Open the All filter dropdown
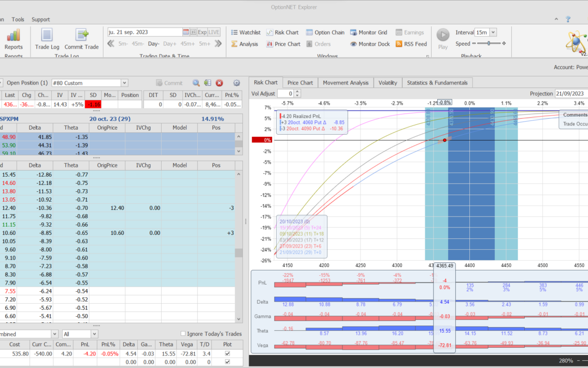Image resolution: width=588 pixels, height=368 pixels. tap(94, 334)
